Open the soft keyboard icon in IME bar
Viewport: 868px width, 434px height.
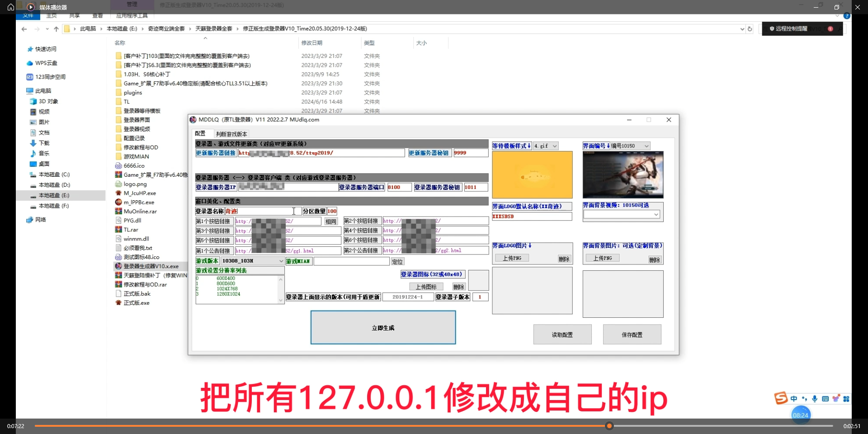(825, 399)
